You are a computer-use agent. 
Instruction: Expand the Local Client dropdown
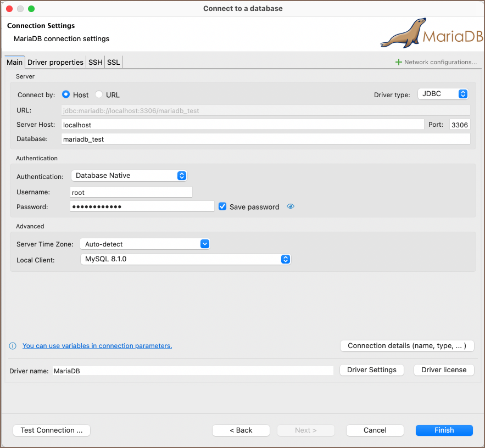tap(185, 259)
